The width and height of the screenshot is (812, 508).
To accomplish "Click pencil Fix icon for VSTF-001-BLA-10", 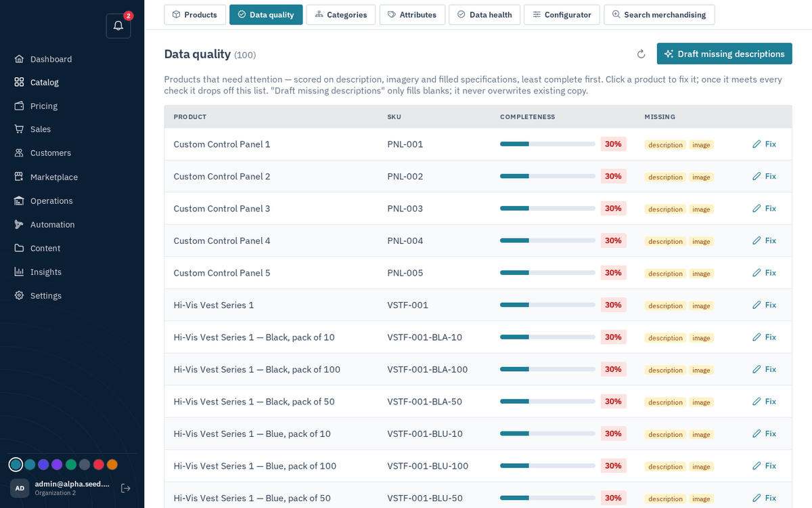I will (x=757, y=337).
